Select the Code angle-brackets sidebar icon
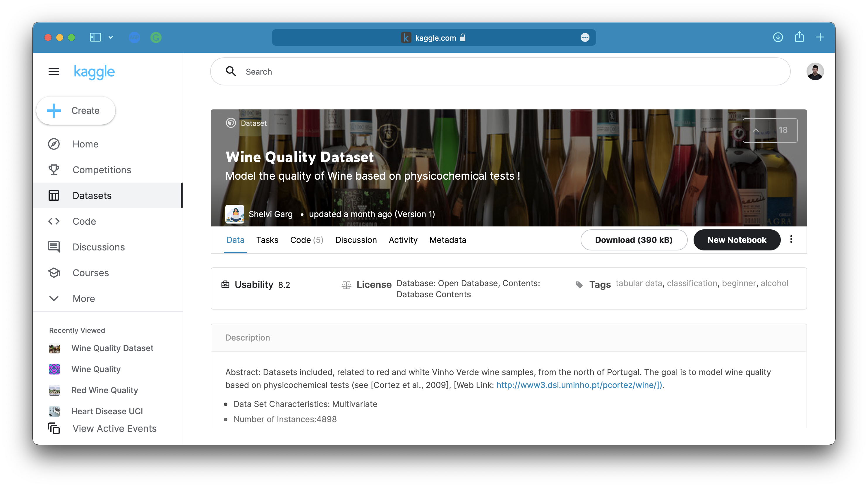Viewport: 868px width, 488px height. (x=54, y=221)
